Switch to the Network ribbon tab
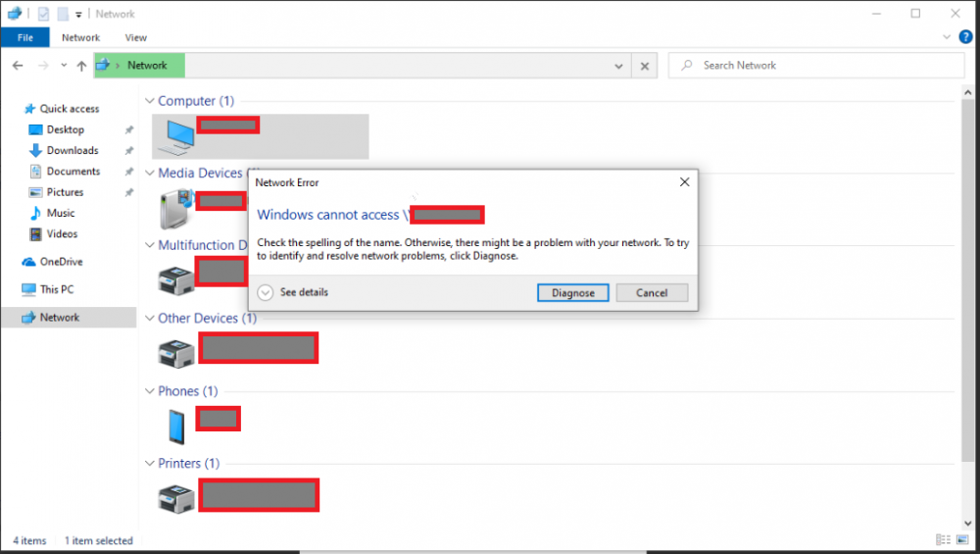 click(x=80, y=37)
